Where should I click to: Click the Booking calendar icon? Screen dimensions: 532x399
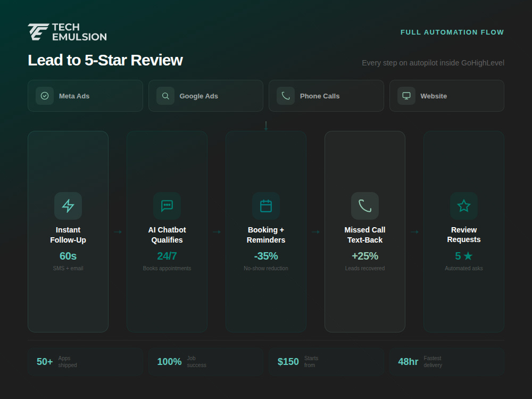[x=266, y=205]
